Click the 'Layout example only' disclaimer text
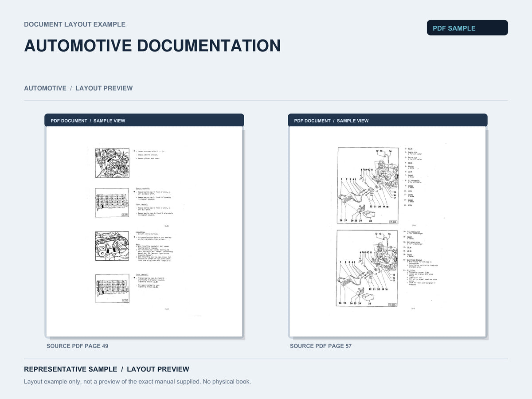Image resolution: width=532 pixels, height=399 pixels. (x=137, y=381)
